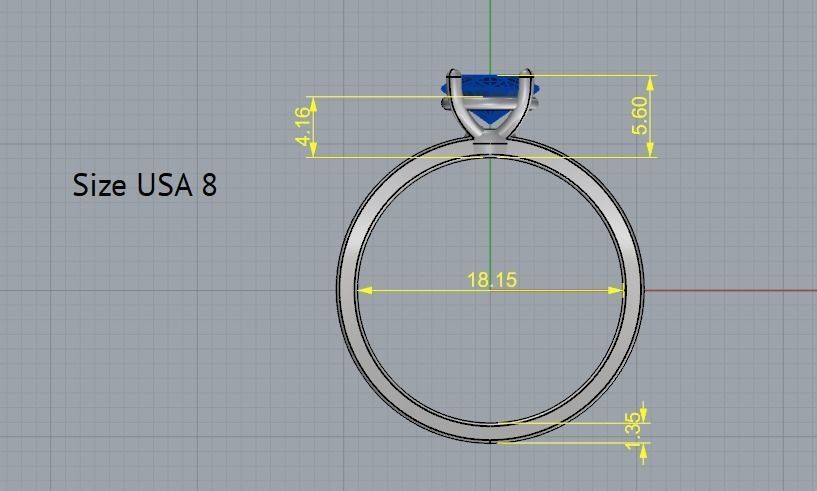This screenshot has height=491, width=817.
Task: Select the 5.60 height dimension label
Action: 640,115
